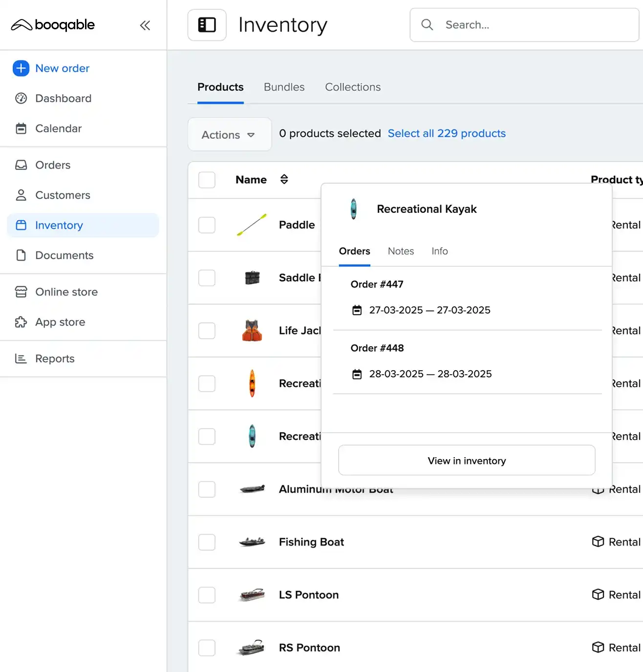Image resolution: width=643 pixels, height=672 pixels.
Task: Sort products by Name column arrows
Action: [x=284, y=179]
